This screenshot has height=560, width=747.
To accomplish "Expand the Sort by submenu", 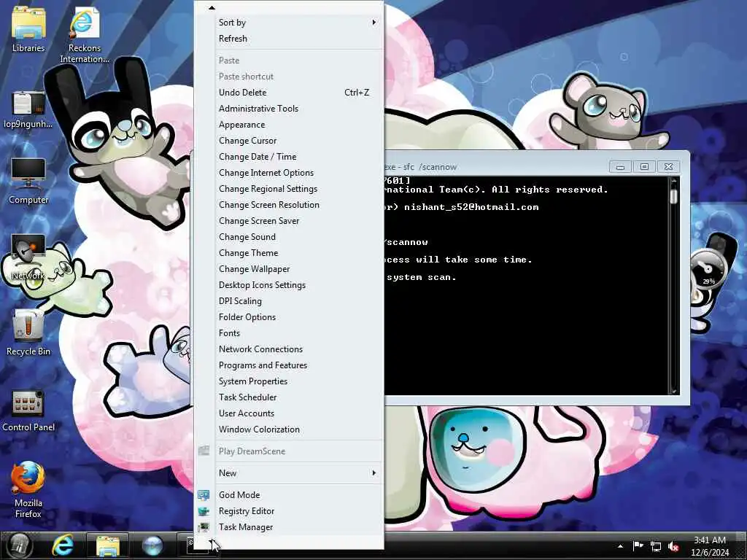I will pyautogui.click(x=289, y=23).
